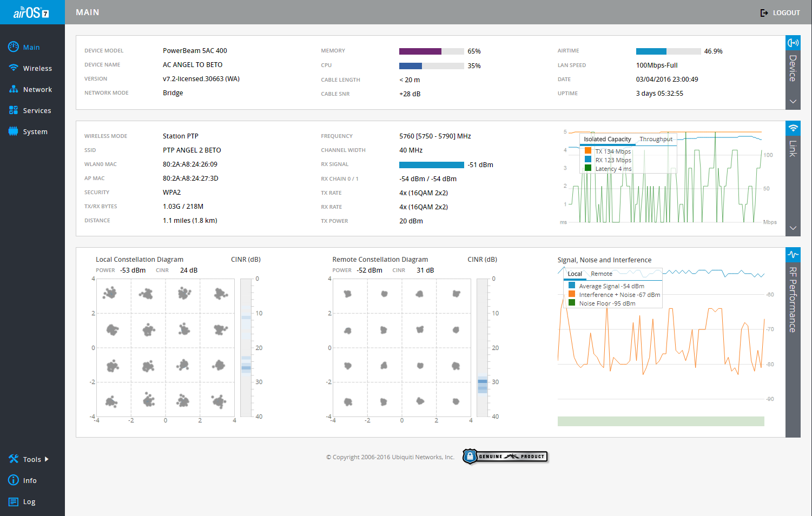Click the Services icon in sidebar
This screenshot has width=812, height=516.
click(x=14, y=110)
